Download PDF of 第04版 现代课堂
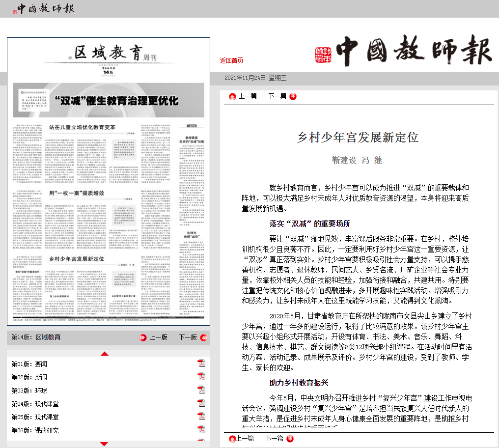Screen dimensions: 499x448 point(201,403)
